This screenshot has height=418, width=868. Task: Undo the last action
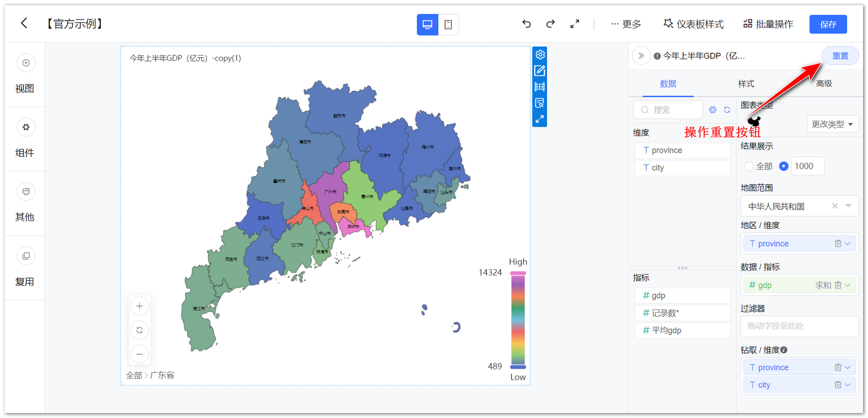(526, 24)
